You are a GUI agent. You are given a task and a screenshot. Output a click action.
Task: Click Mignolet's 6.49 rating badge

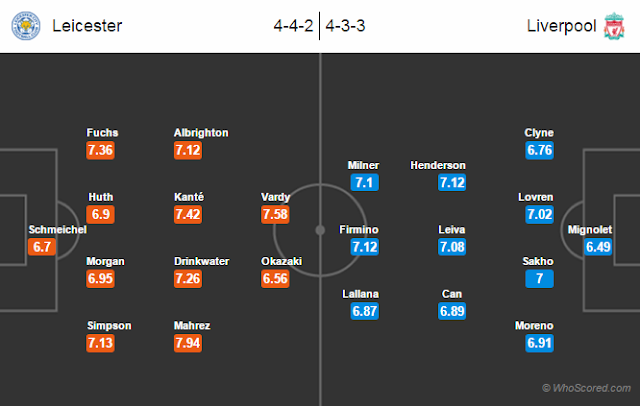(x=598, y=246)
